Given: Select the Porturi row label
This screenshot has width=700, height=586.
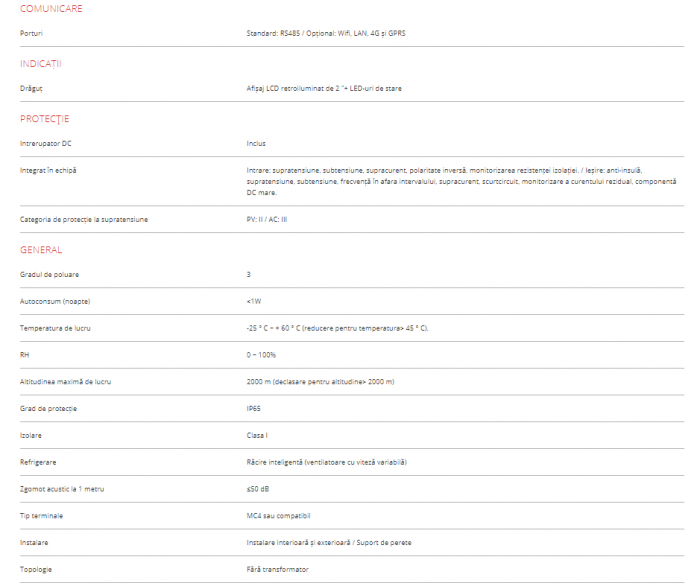Looking at the screenshot, I should pos(32,33).
